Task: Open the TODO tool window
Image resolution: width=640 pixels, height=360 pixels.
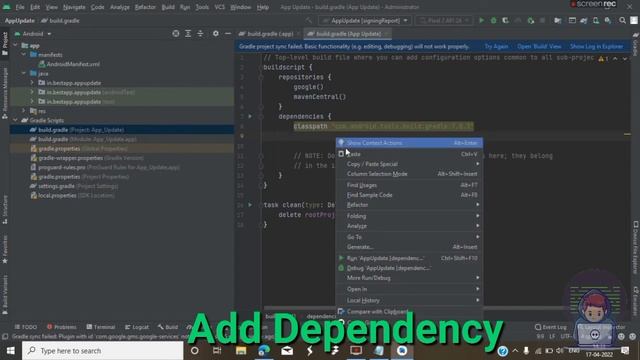Action: [x=26, y=327]
